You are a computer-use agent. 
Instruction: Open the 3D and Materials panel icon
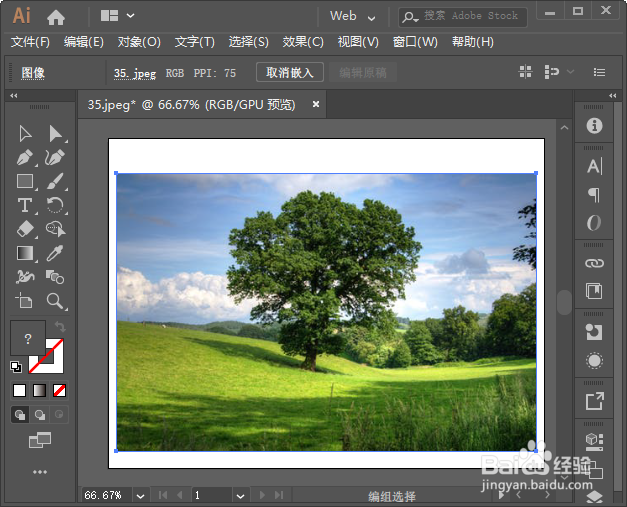pyautogui.click(x=594, y=442)
